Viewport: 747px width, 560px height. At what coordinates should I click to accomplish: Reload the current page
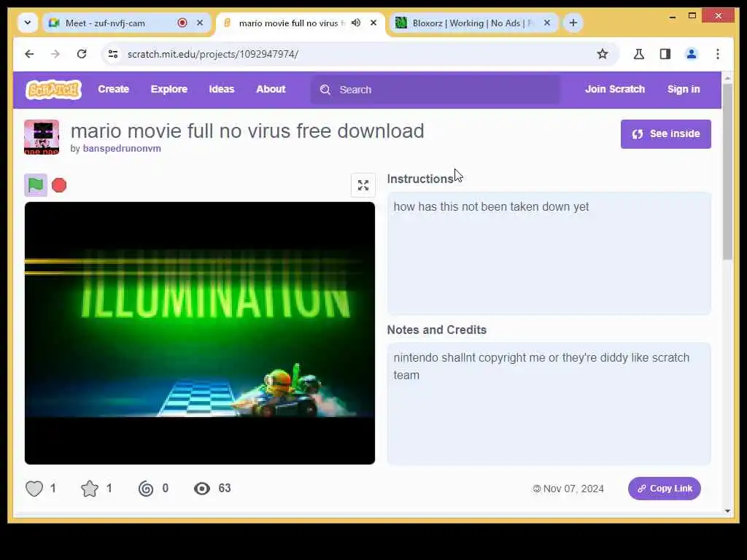[82, 54]
